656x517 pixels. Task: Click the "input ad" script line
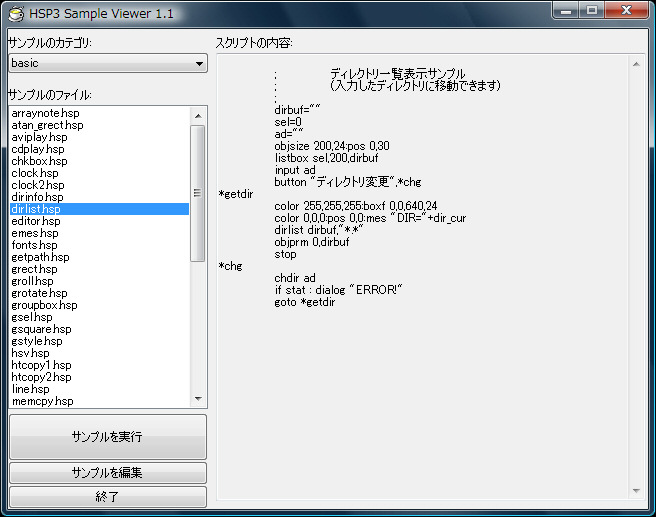pyautogui.click(x=295, y=170)
